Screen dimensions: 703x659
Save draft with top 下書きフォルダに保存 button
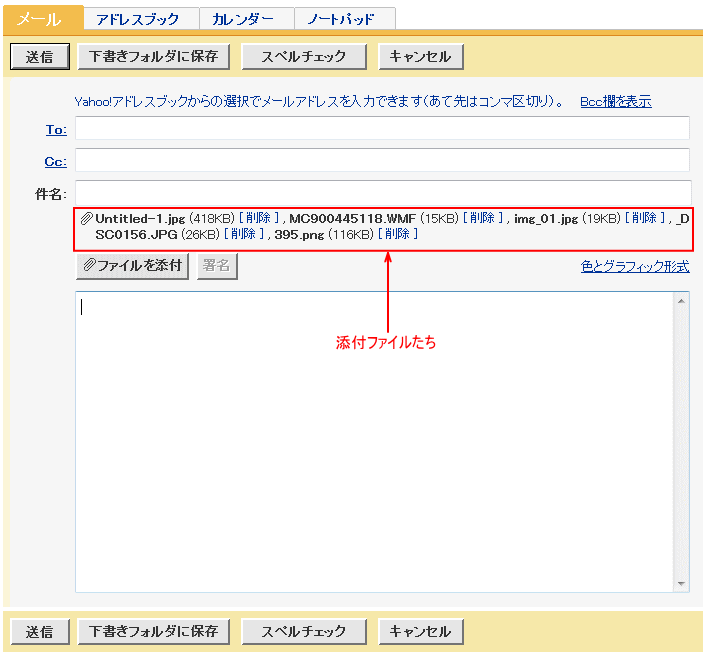click(153, 57)
